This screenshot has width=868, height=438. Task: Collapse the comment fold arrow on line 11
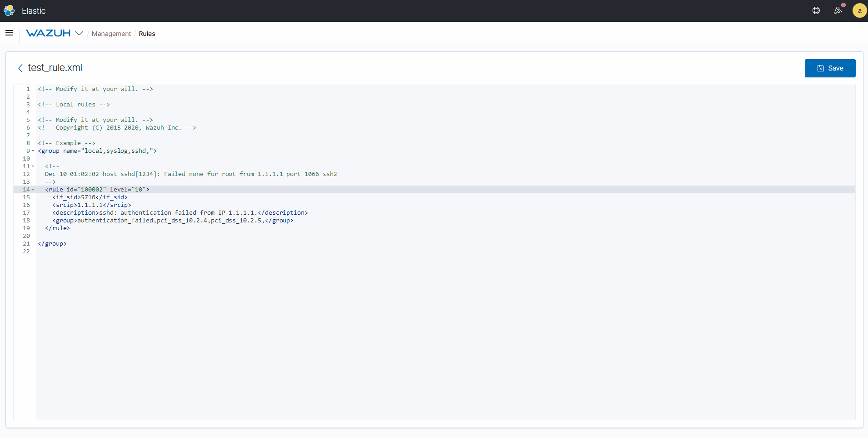33,166
